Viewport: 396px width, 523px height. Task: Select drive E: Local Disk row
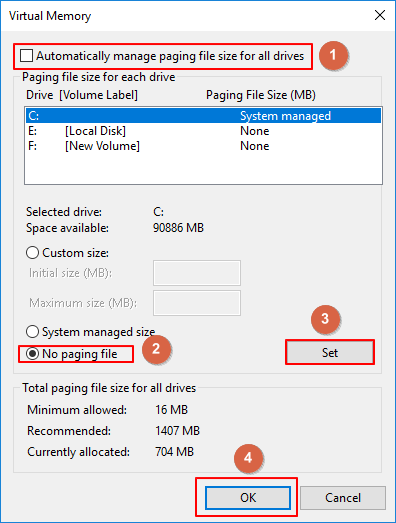(x=204, y=131)
